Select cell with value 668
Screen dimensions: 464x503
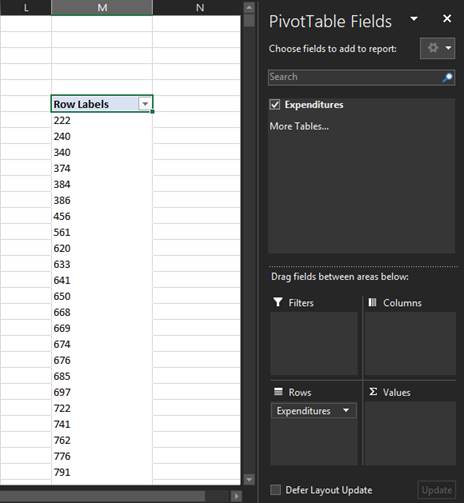(102, 312)
